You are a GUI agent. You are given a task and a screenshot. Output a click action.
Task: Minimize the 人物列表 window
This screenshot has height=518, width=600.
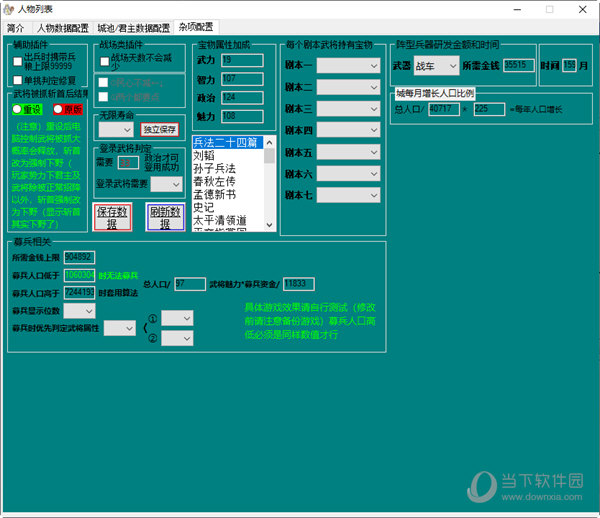click(x=517, y=9)
